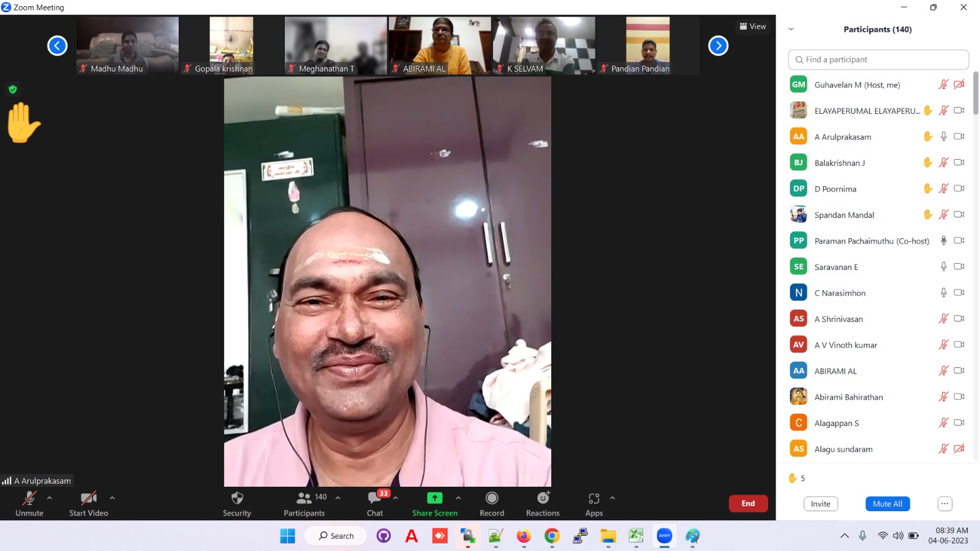Open the View layout menu
This screenshot has height=551, width=980.
point(753,26)
